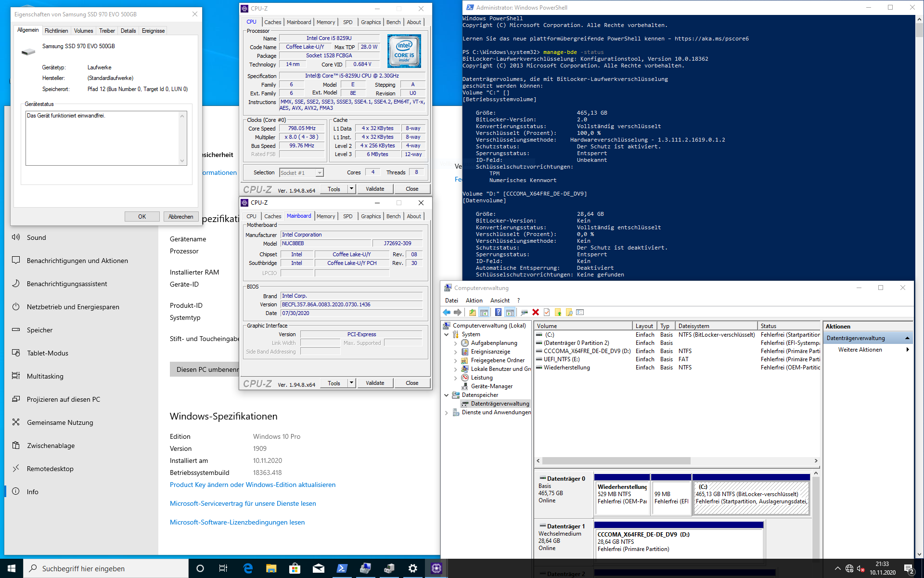Image resolution: width=924 pixels, height=578 pixels.
Task: Click the up-one-level folder toolbar icon
Action: [473, 312]
